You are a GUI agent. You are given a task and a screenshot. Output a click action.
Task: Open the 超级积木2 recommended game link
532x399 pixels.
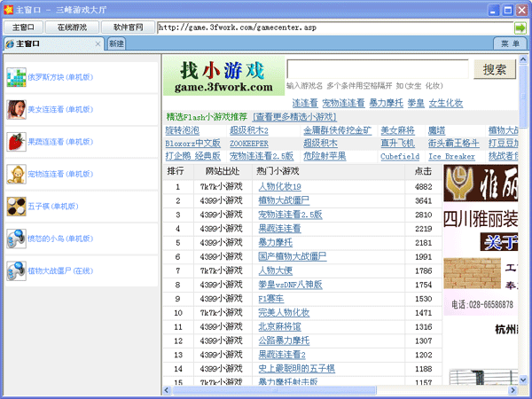click(x=249, y=130)
